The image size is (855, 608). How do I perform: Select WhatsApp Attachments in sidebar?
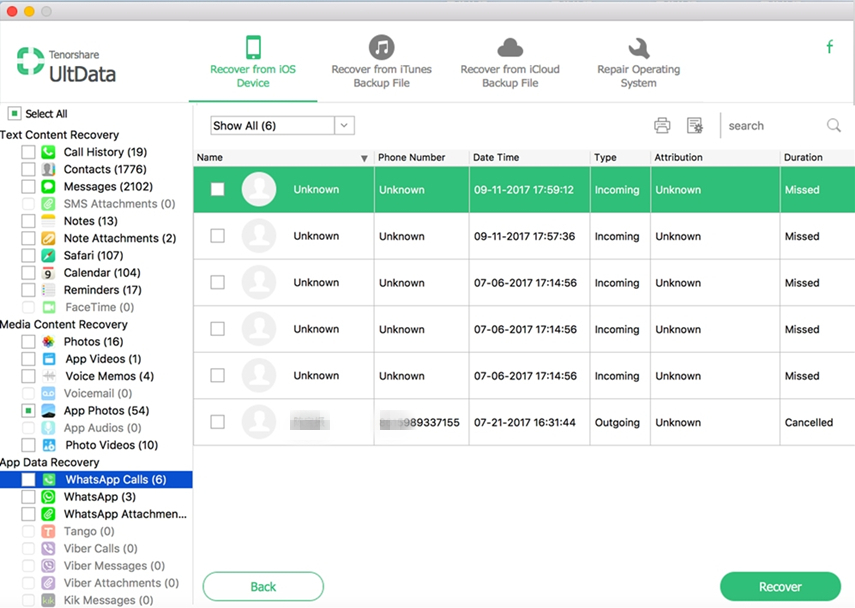coord(125,514)
